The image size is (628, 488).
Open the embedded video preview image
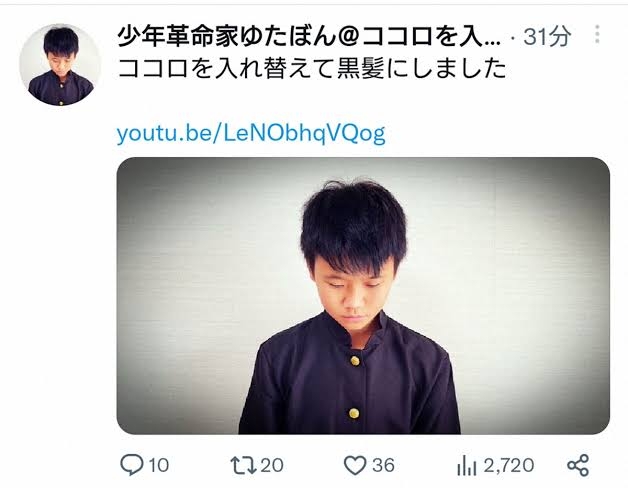pos(363,296)
